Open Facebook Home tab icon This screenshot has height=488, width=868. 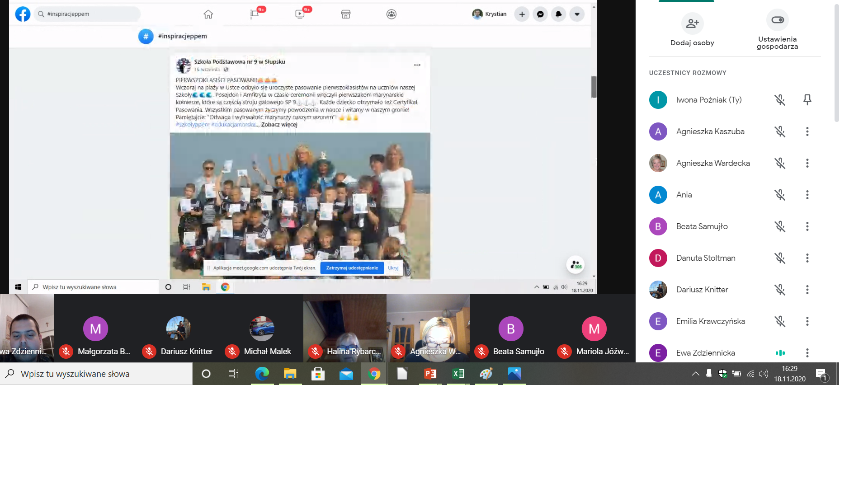coord(208,14)
